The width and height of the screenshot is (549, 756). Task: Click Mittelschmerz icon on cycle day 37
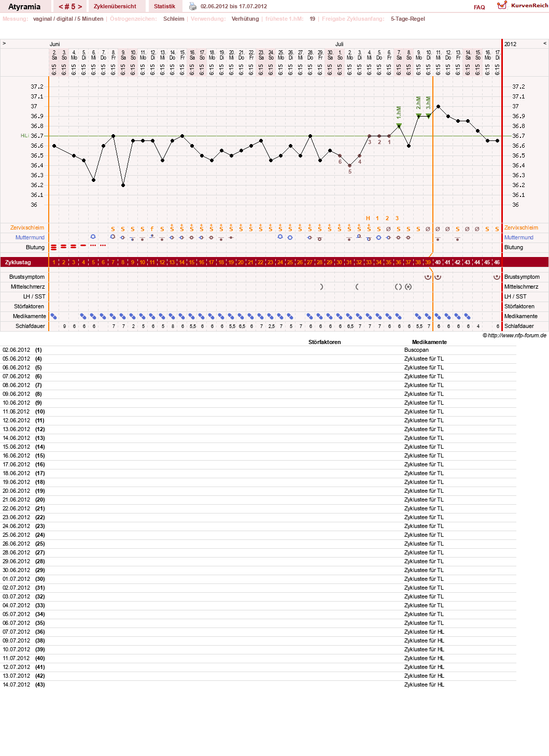coord(409,287)
